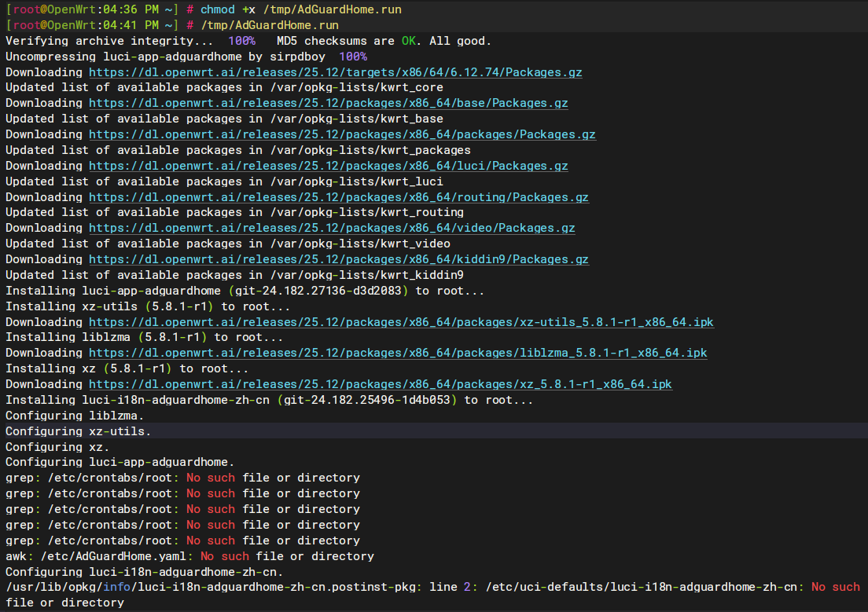Open the targets/x86/64/6.12.74 Packages.gz link
868x612 pixels.
(x=335, y=72)
